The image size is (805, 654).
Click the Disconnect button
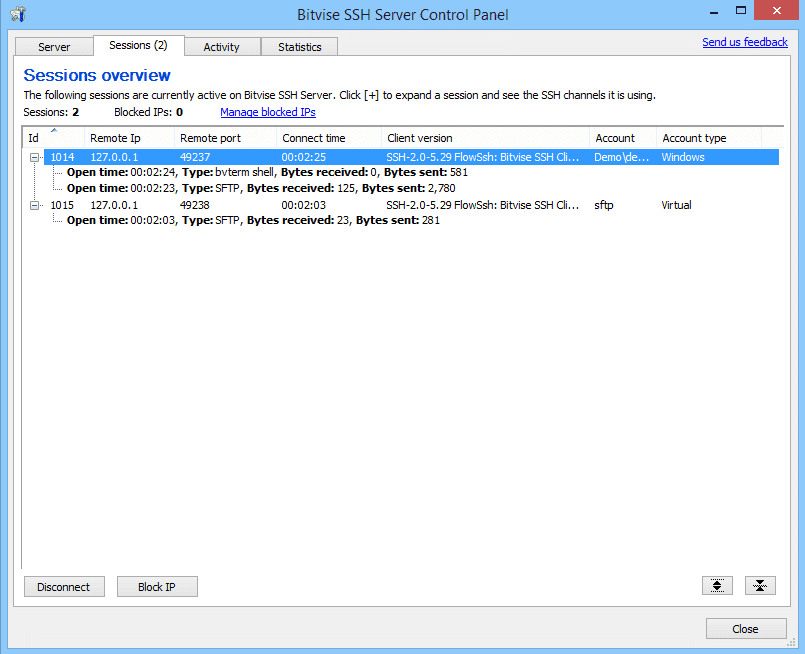coord(64,587)
